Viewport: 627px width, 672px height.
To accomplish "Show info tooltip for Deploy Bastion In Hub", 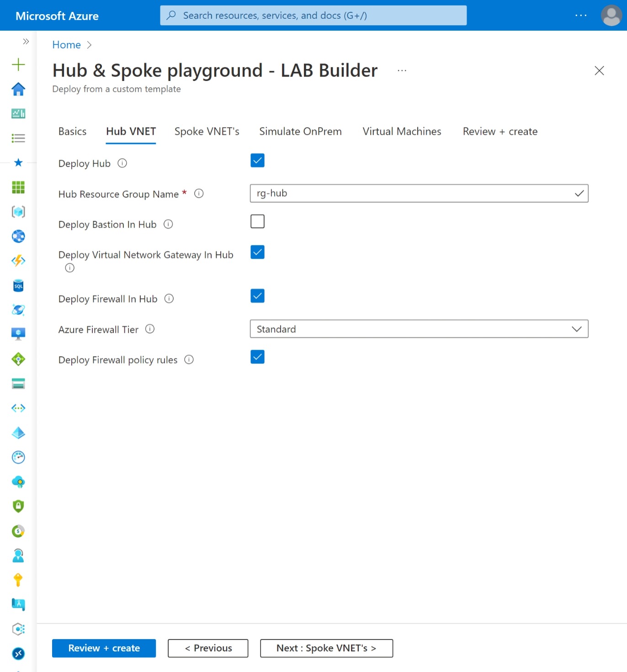I will click(168, 224).
